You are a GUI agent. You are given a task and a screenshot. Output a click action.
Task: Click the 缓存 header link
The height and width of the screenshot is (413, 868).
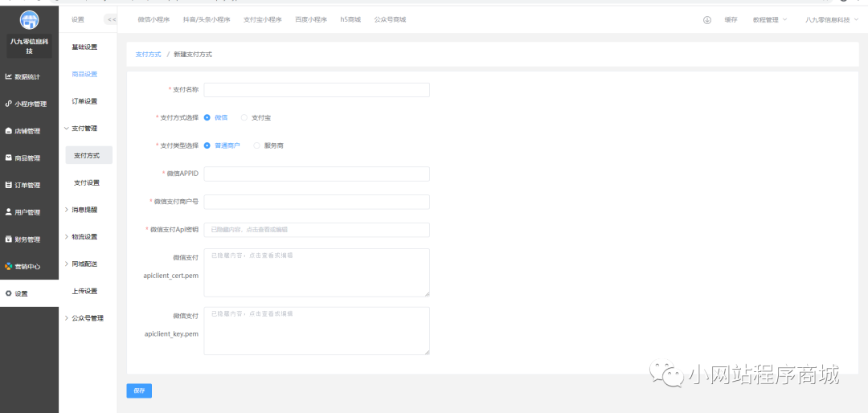click(731, 19)
